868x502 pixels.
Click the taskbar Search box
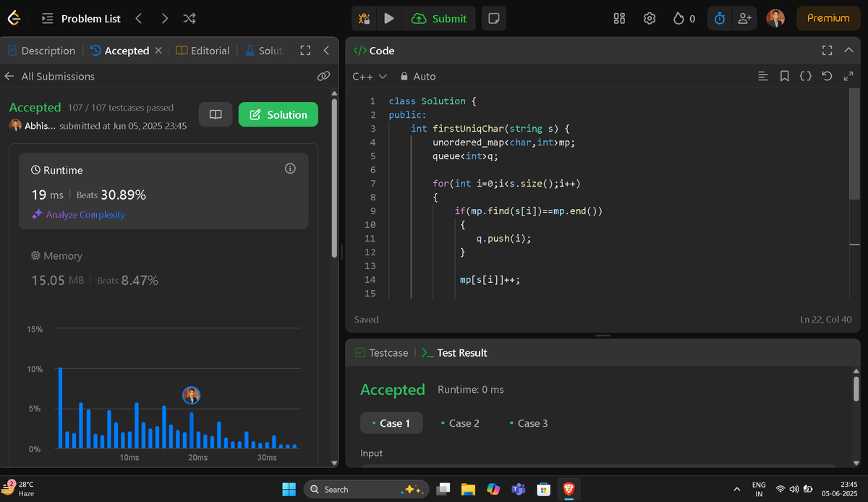[x=366, y=489]
